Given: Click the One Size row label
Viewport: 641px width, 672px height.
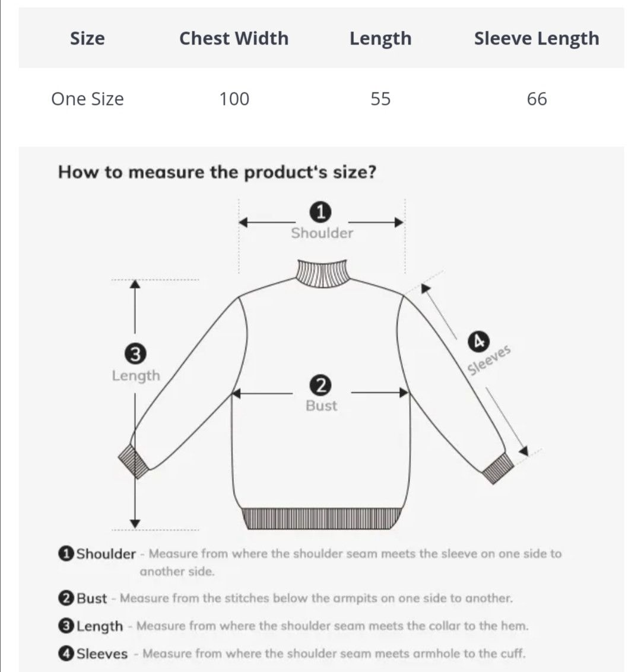Looking at the screenshot, I should click(x=87, y=99).
